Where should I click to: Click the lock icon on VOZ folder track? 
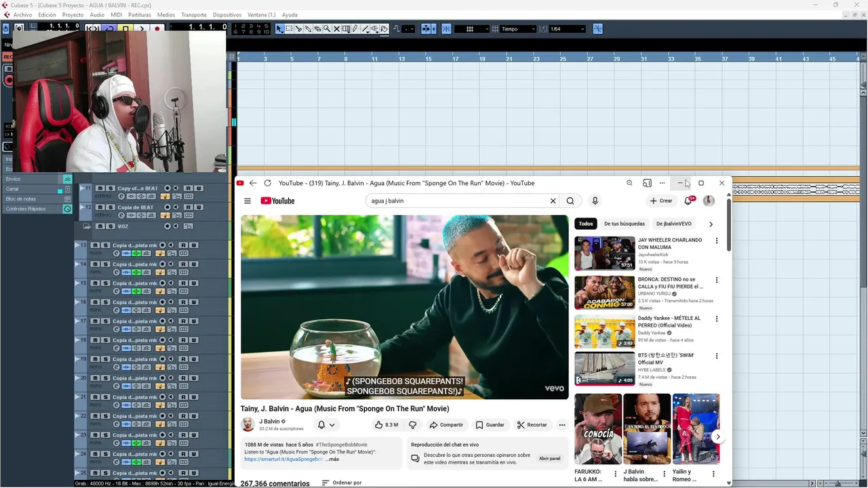(x=189, y=226)
